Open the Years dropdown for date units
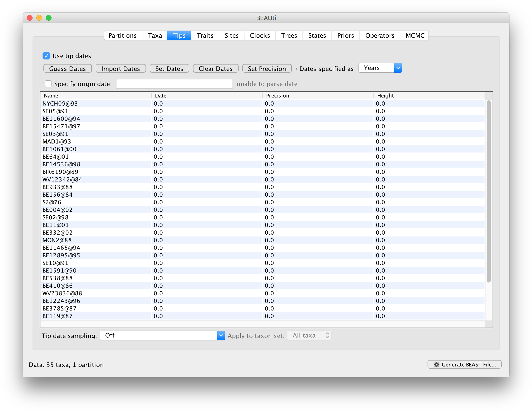The height and width of the screenshot is (412, 532). [x=398, y=68]
